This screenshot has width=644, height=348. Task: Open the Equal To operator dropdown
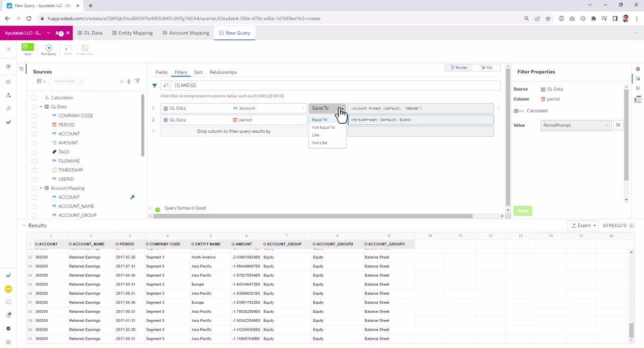pyautogui.click(x=327, y=108)
